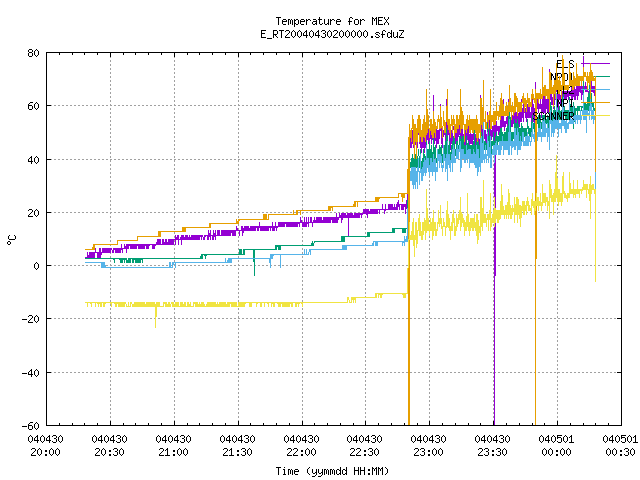640x480 pixels.
Task: Click the 'Time (yymmdd HH:MM)' x-axis title
Action: (332, 471)
